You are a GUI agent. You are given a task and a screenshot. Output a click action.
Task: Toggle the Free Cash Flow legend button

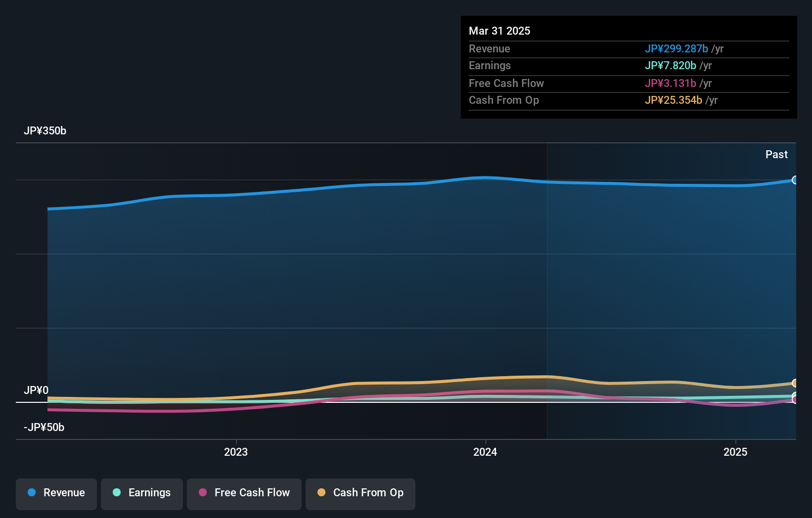pyautogui.click(x=244, y=494)
